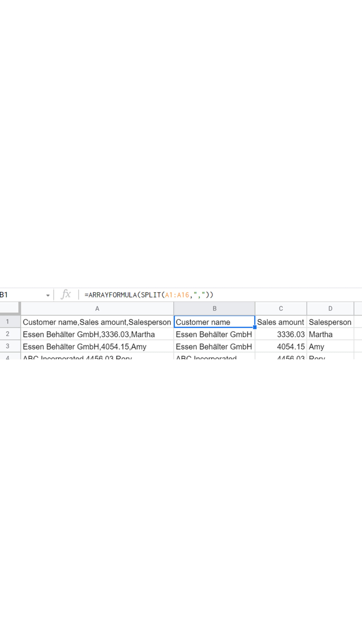Screen dimensions: 362x644
Task: Select column A header
Action: point(97,308)
